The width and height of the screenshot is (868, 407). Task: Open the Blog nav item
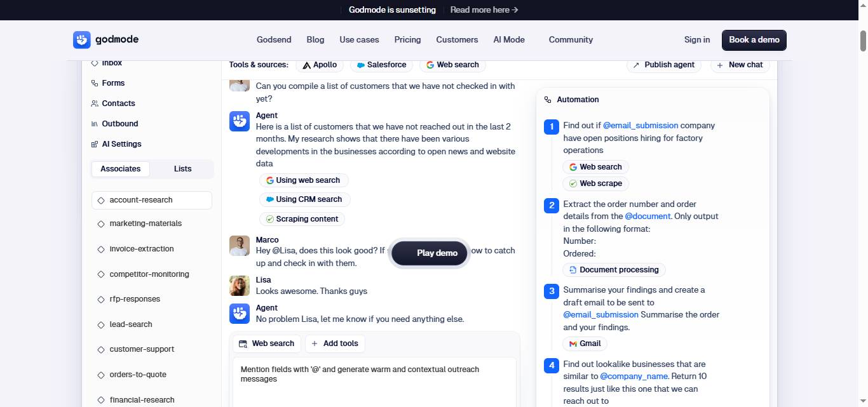click(x=315, y=39)
